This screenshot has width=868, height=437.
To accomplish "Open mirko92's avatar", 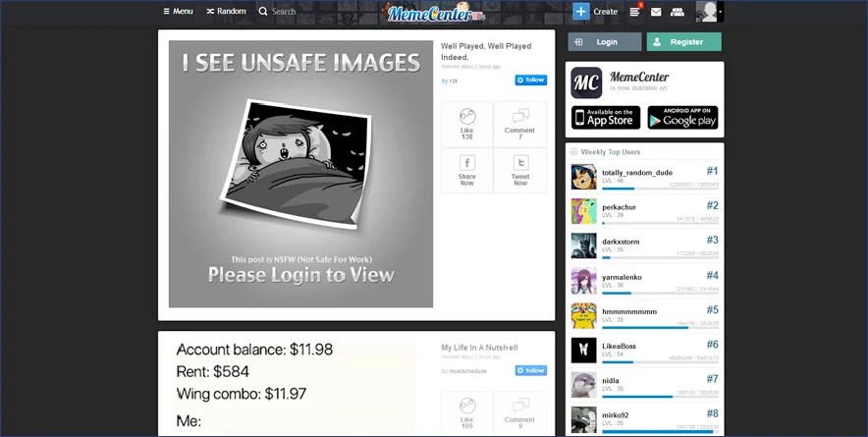I will click(x=584, y=419).
